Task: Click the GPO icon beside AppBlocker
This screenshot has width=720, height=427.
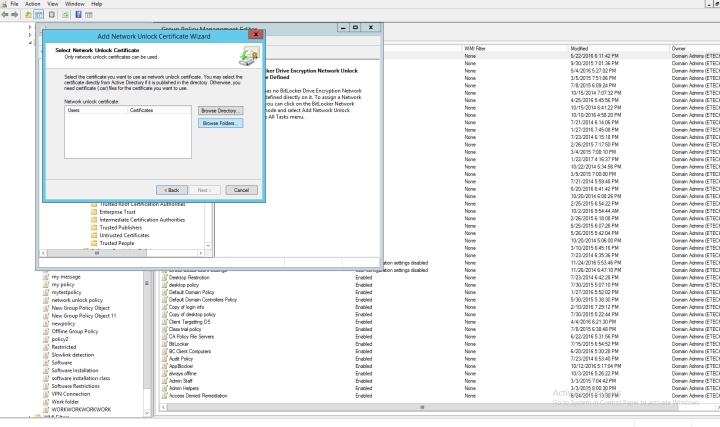Action: [x=164, y=366]
